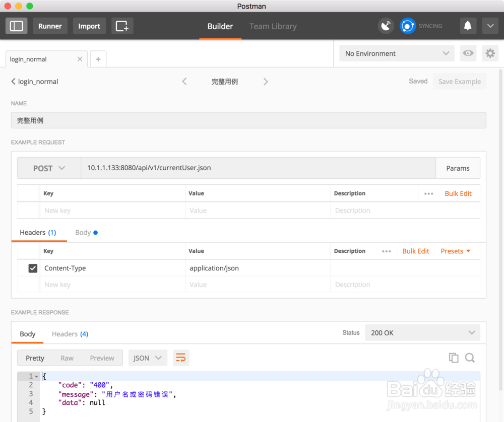Open the No Environment dropdown
The image size is (504, 422).
[397, 53]
